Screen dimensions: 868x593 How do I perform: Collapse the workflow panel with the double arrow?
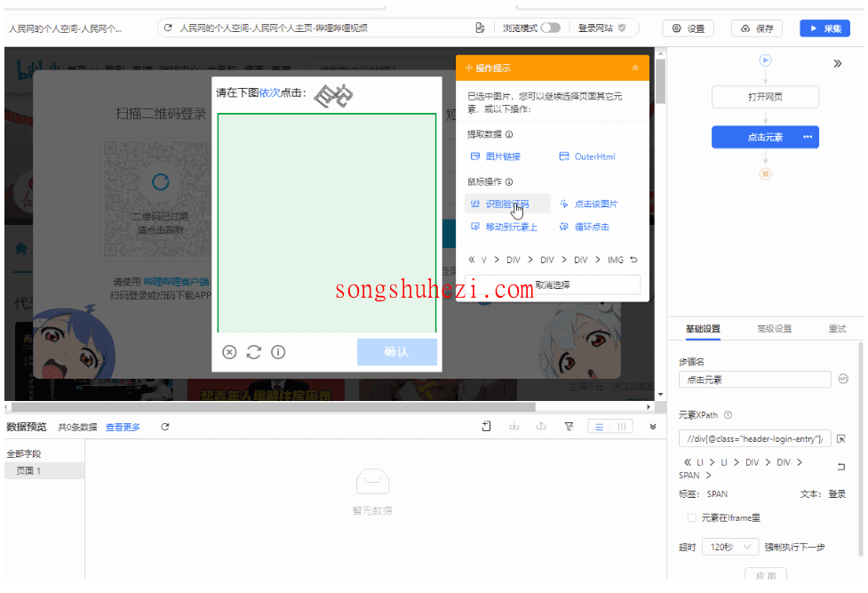838,63
